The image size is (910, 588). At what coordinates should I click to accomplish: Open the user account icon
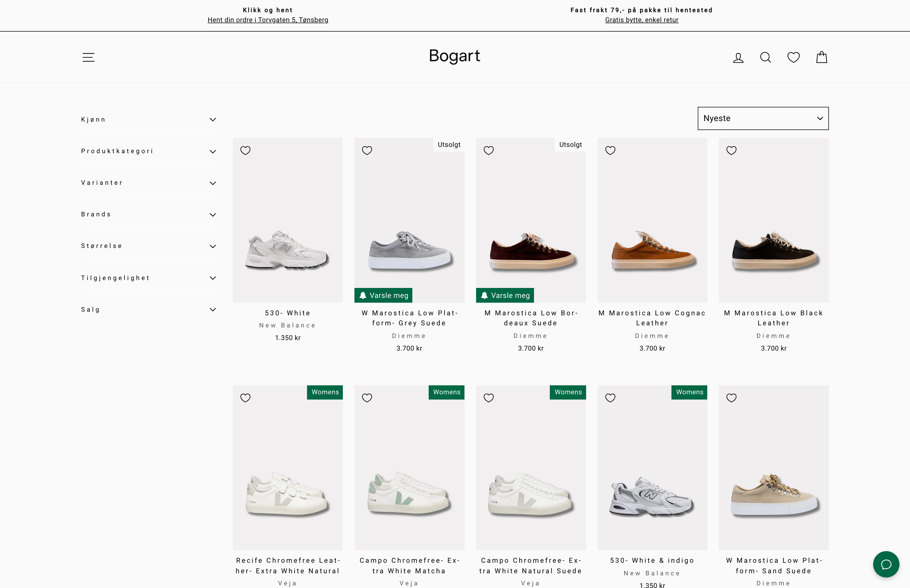point(738,58)
